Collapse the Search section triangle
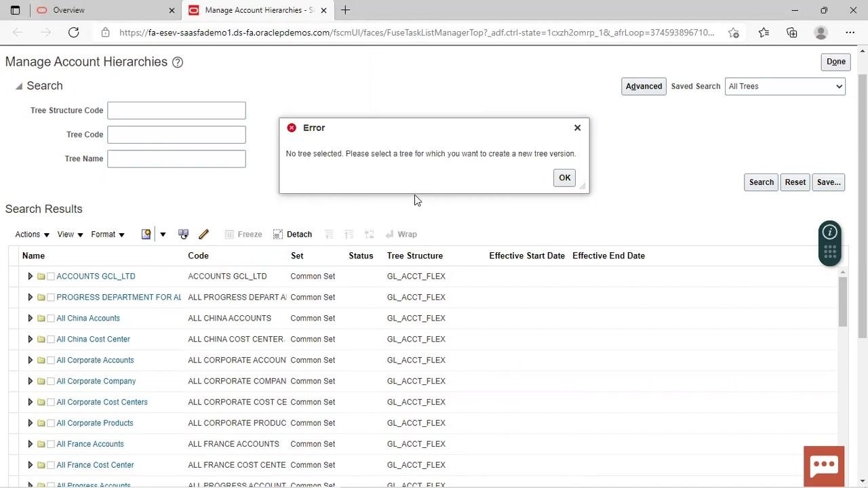 [19, 86]
